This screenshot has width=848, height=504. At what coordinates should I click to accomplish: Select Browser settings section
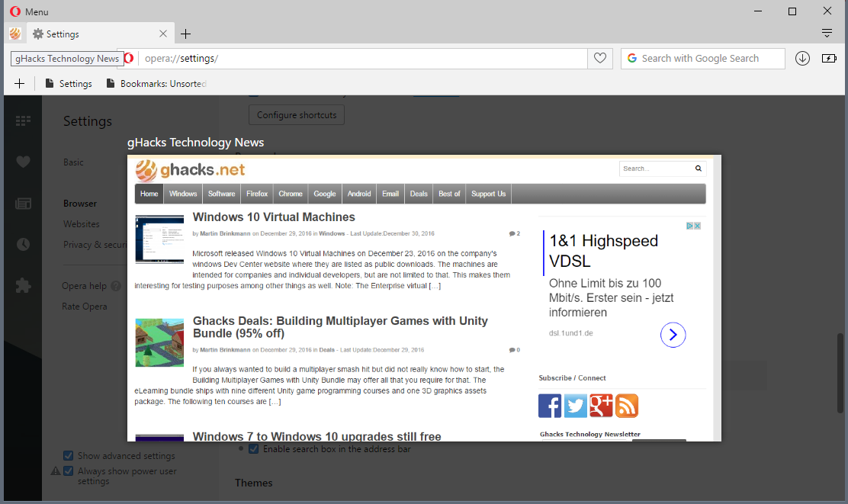[80, 204]
